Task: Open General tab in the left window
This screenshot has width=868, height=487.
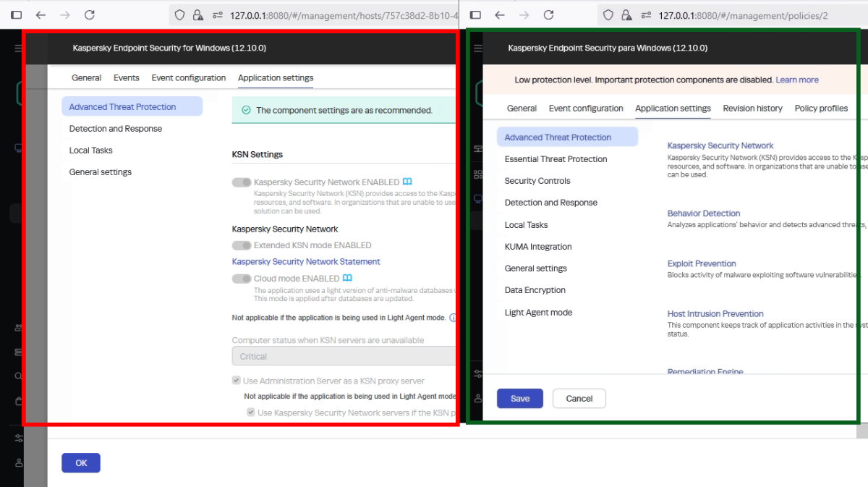Action: click(x=86, y=77)
